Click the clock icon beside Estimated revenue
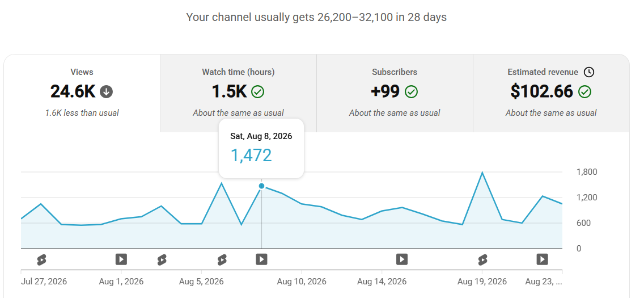 (x=589, y=72)
